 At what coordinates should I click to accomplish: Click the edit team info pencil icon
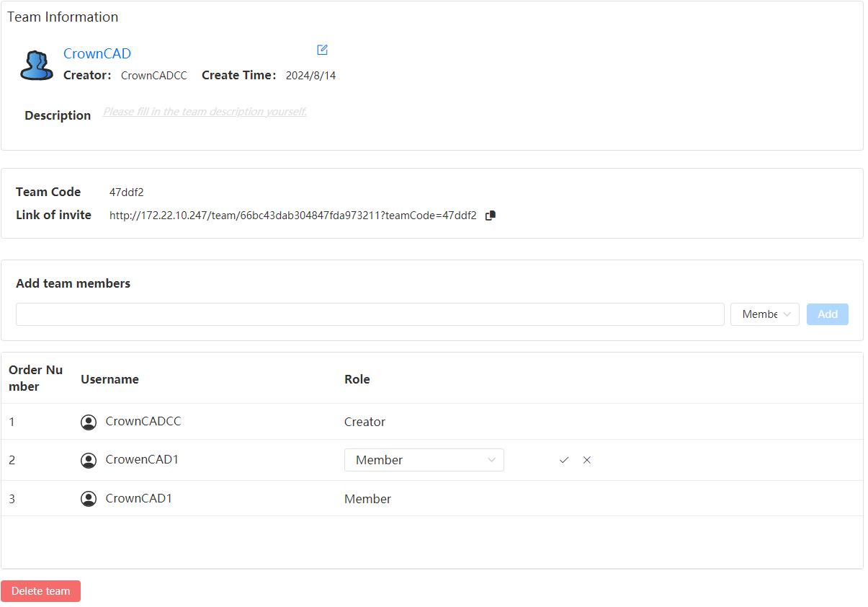323,50
